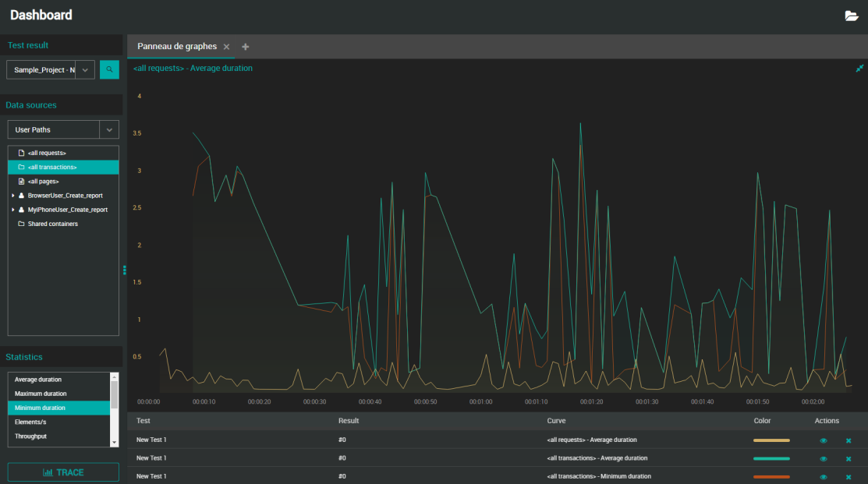Click the maximize graph icon above the chart
This screenshot has width=868, height=484.
[x=858, y=68]
